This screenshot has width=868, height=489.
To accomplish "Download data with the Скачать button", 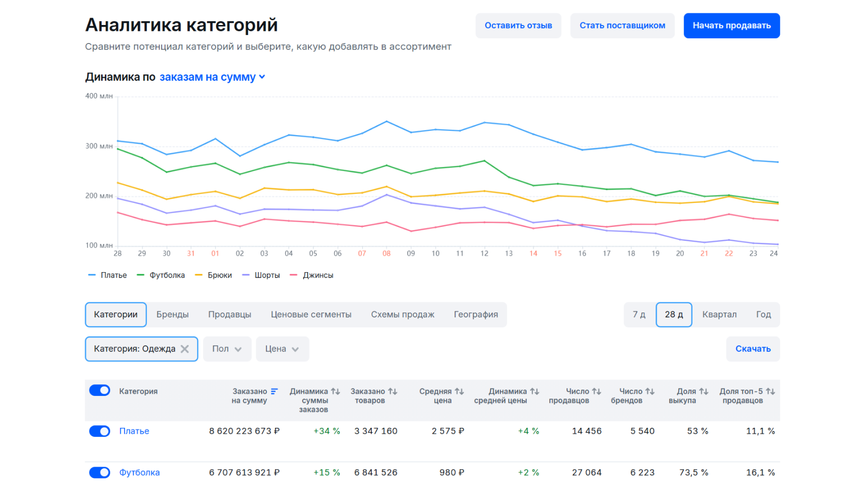I will tap(753, 349).
